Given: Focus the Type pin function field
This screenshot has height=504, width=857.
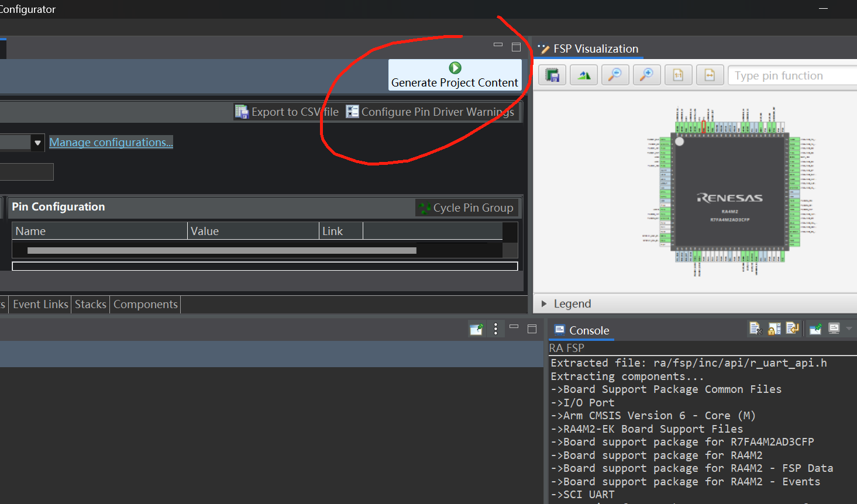Looking at the screenshot, I should [793, 75].
